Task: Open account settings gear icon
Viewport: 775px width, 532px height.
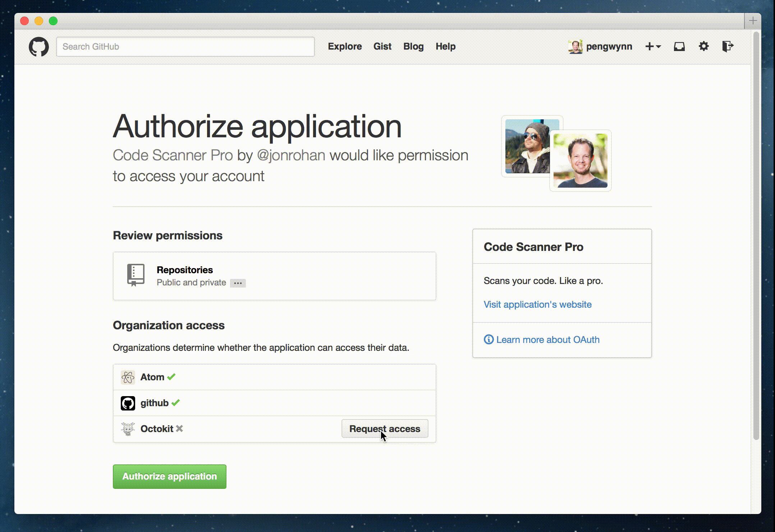Action: (703, 46)
